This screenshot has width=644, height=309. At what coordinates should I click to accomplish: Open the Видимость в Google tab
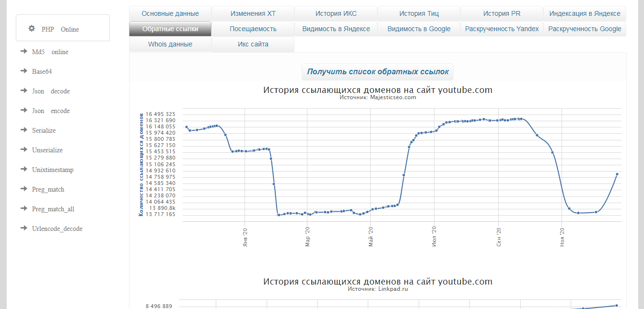click(419, 29)
